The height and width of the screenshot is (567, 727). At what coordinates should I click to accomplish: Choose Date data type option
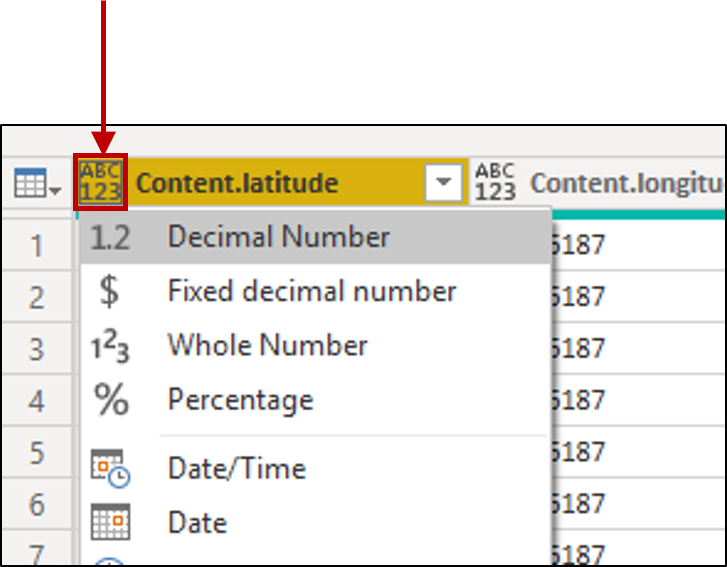(x=315, y=522)
